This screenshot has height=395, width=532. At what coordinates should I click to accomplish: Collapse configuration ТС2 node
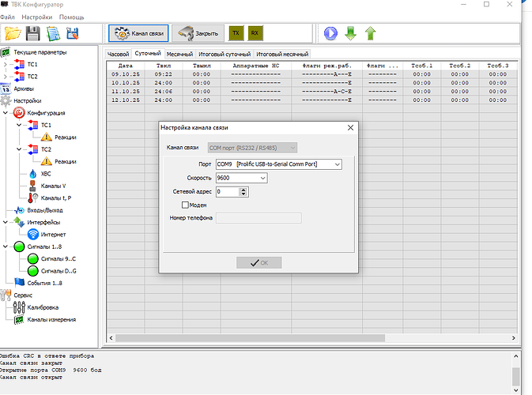click(x=19, y=149)
